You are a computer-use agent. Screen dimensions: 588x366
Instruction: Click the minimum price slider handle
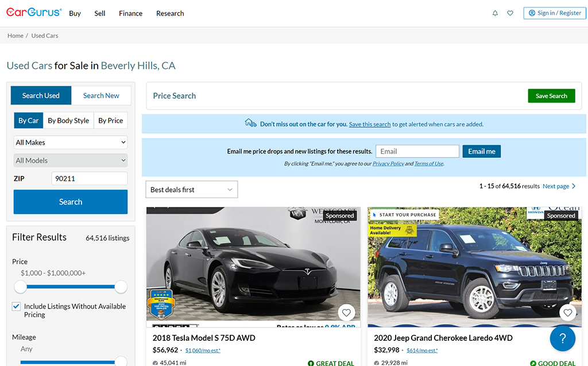coord(20,287)
